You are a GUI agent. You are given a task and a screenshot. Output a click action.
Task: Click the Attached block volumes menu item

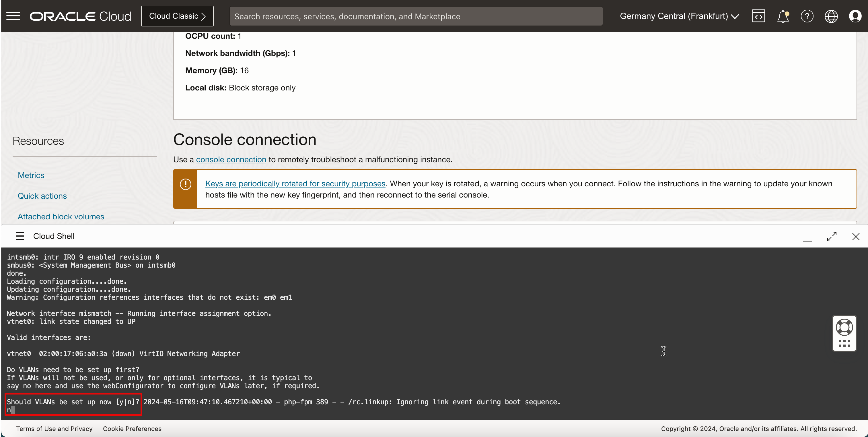pos(61,216)
